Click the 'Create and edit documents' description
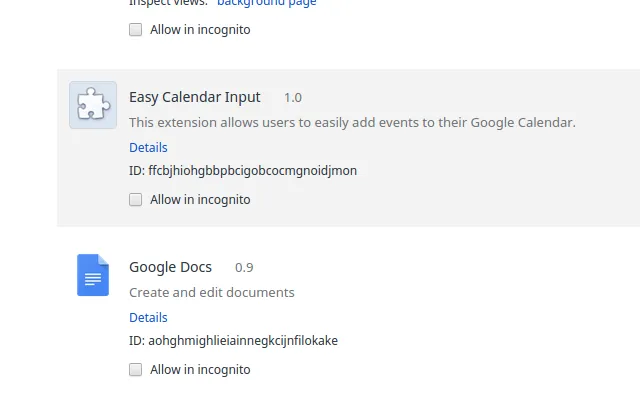Image resolution: width=640 pixels, height=400 pixels. pos(212,293)
